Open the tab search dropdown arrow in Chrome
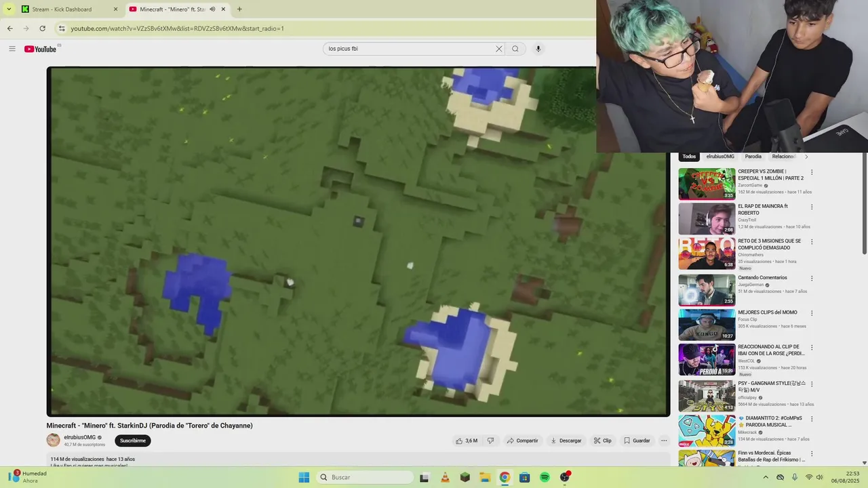The height and width of the screenshot is (488, 868). (9, 9)
